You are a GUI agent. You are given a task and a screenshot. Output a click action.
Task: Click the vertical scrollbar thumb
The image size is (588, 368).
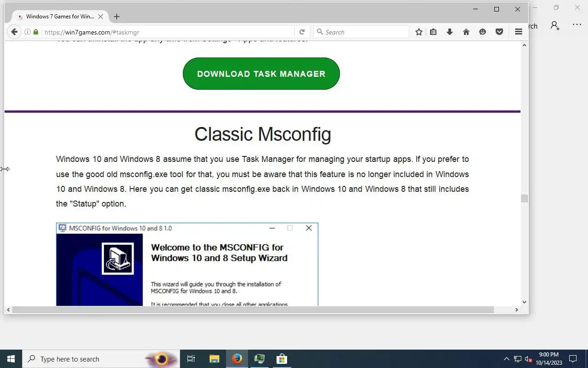tap(524, 198)
